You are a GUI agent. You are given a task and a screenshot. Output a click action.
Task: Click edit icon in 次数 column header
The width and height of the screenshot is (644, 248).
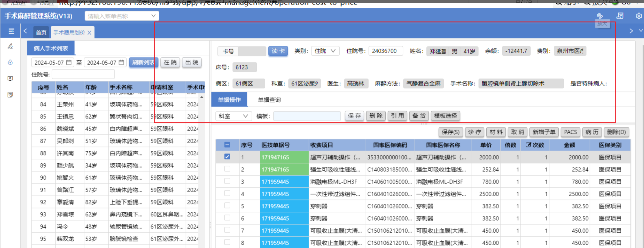[x=528, y=145]
